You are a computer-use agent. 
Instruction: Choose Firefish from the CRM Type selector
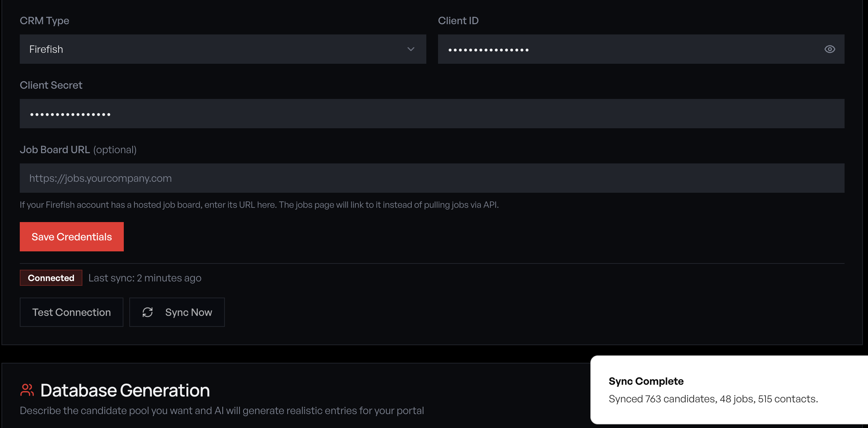point(223,49)
